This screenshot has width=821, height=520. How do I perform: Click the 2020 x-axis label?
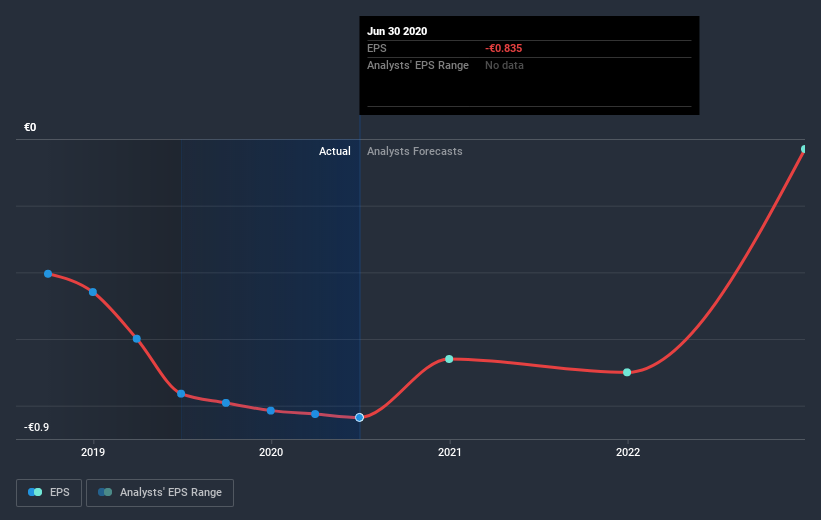pyautogui.click(x=271, y=452)
